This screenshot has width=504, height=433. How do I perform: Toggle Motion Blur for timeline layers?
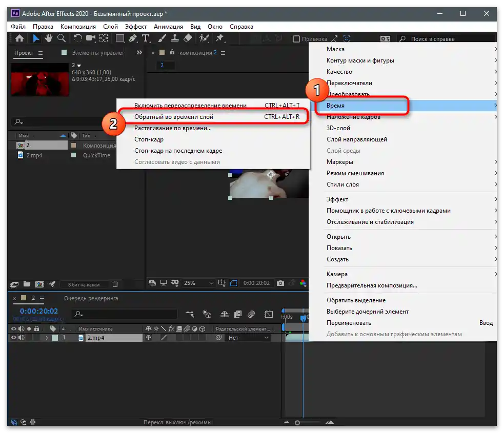pos(251,314)
